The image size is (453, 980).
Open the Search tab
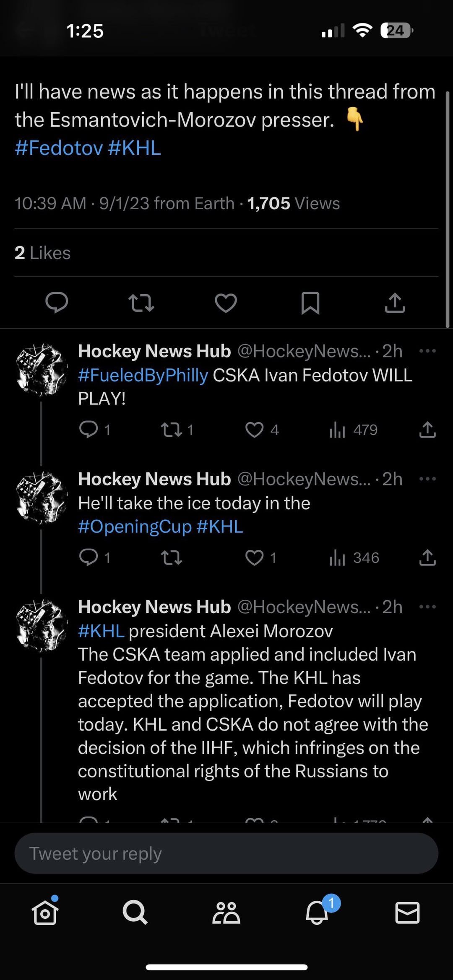pyautogui.click(x=135, y=913)
